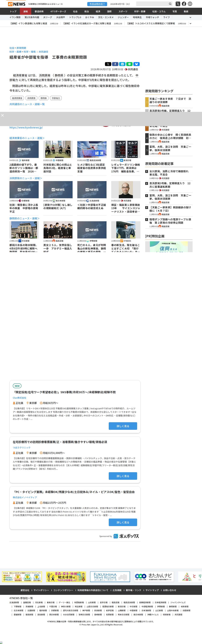
Task: Go to the 科学・医療 nav menu
Action: click(x=139, y=12)
